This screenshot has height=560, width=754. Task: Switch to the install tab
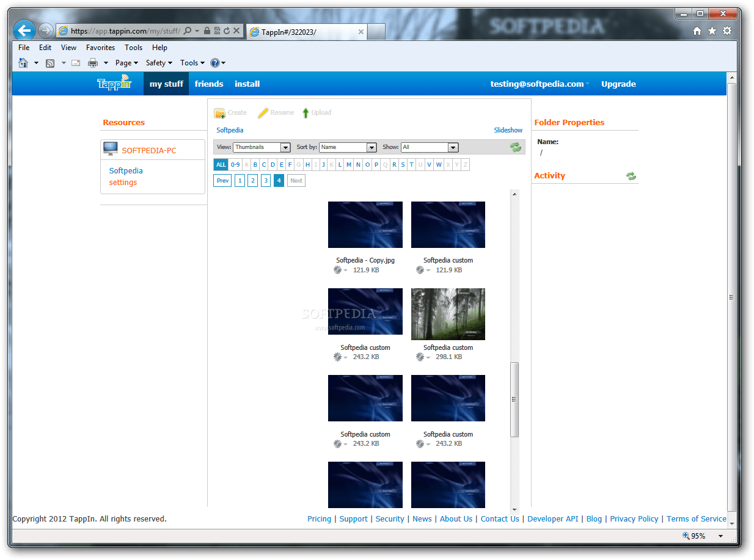click(247, 84)
